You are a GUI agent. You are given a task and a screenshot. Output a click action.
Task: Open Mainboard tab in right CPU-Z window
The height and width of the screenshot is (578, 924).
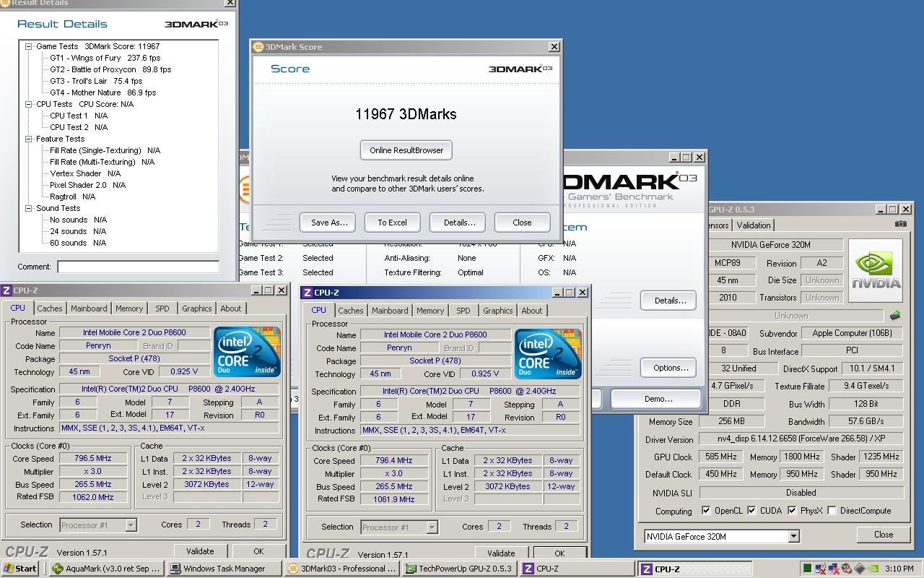(390, 311)
